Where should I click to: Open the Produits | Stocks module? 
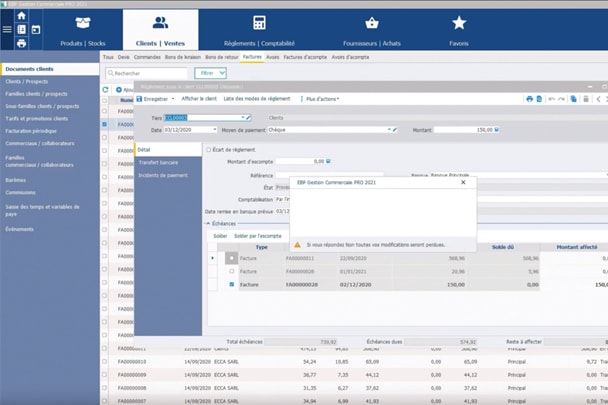coord(83,30)
